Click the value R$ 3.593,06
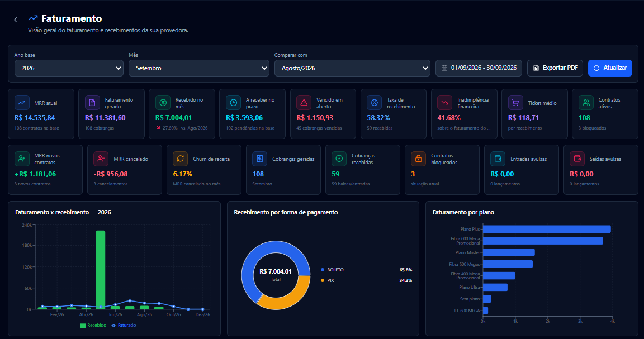644x339 pixels. point(244,118)
